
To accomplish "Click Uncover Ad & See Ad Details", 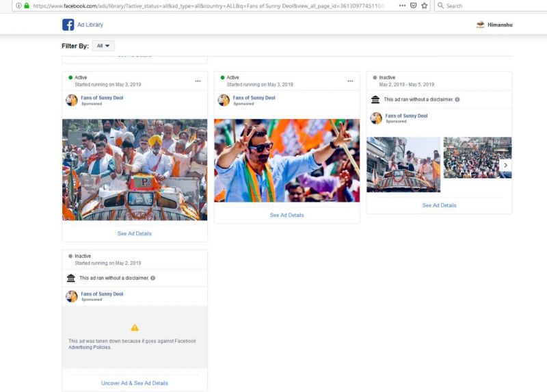I will tap(135, 383).
